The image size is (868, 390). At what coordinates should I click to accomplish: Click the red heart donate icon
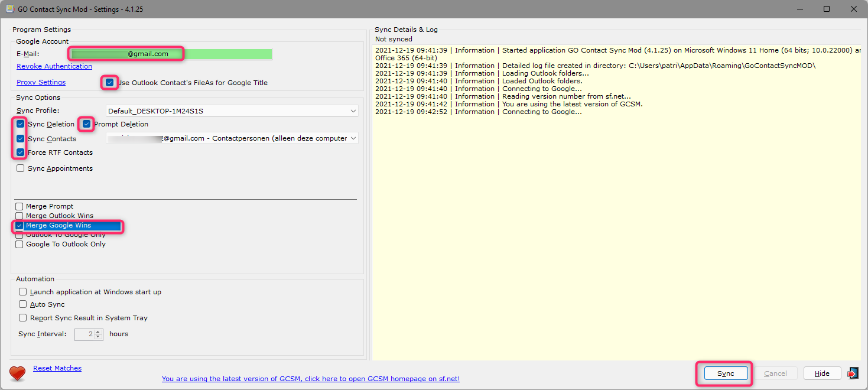(x=18, y=373)
